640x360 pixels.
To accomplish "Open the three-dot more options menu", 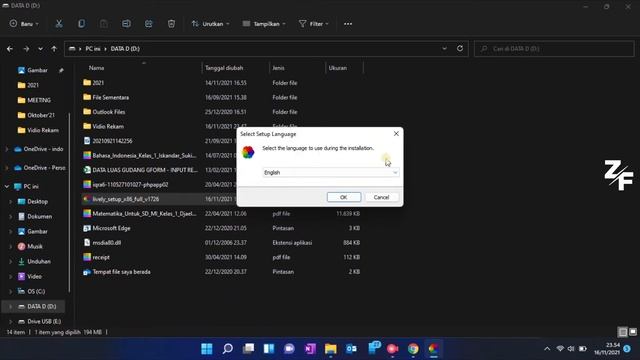I will [348, 24].
